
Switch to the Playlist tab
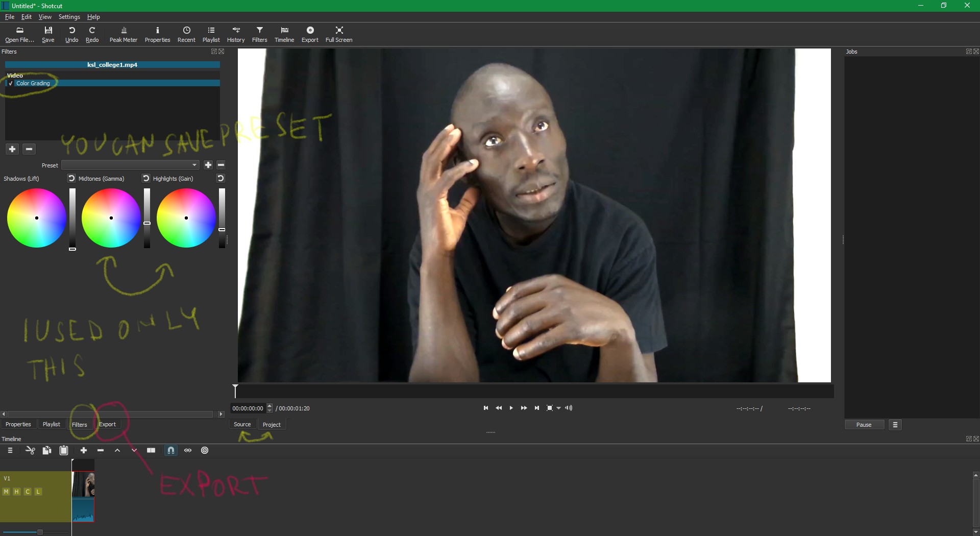click(52, 424)
